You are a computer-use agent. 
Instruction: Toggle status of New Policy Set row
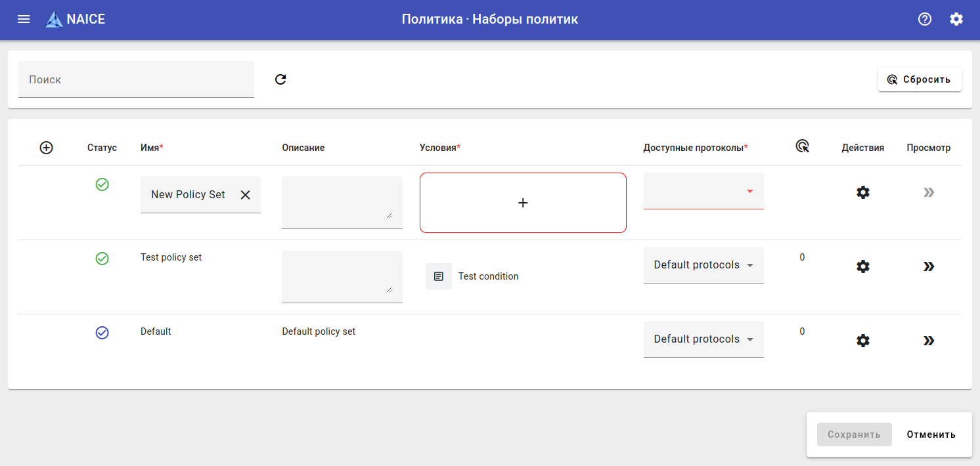coord(102,184)
